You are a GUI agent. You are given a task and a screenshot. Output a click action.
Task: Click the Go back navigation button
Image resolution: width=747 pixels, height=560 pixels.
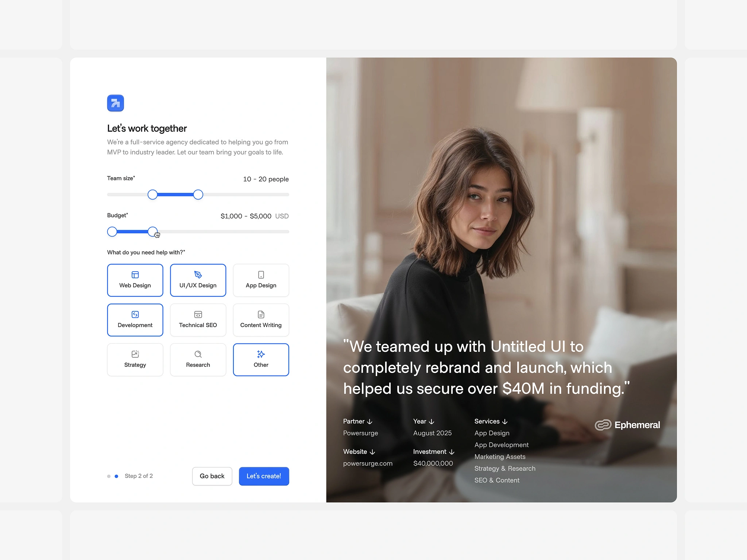click(212, 476)
